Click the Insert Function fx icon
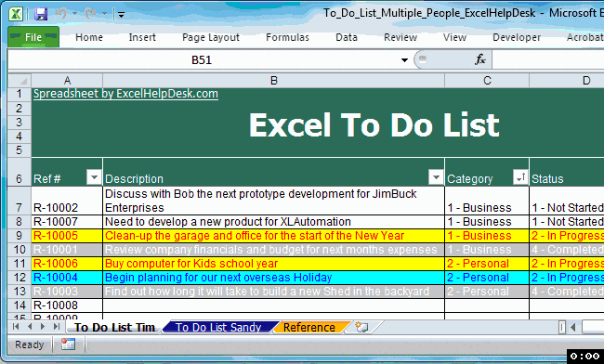The height and width of the screenshot is (364, 604). (480, 59)
